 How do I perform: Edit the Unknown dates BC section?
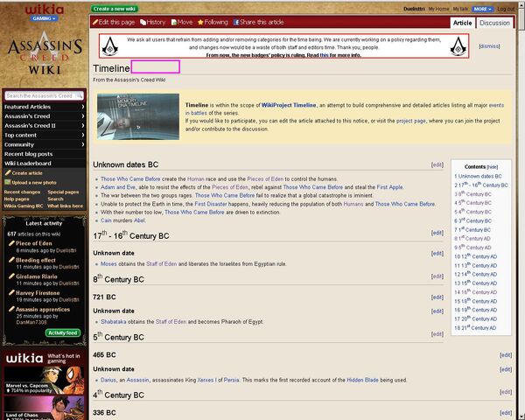[x=437, y=164]
